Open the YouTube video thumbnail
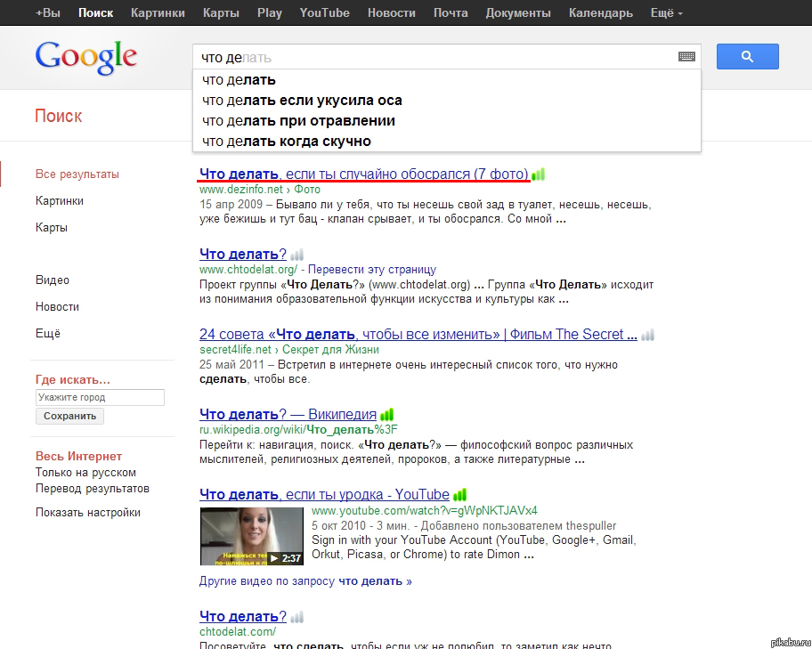Image resolution: width=812 pixels, height=649 pixels. 252,536
